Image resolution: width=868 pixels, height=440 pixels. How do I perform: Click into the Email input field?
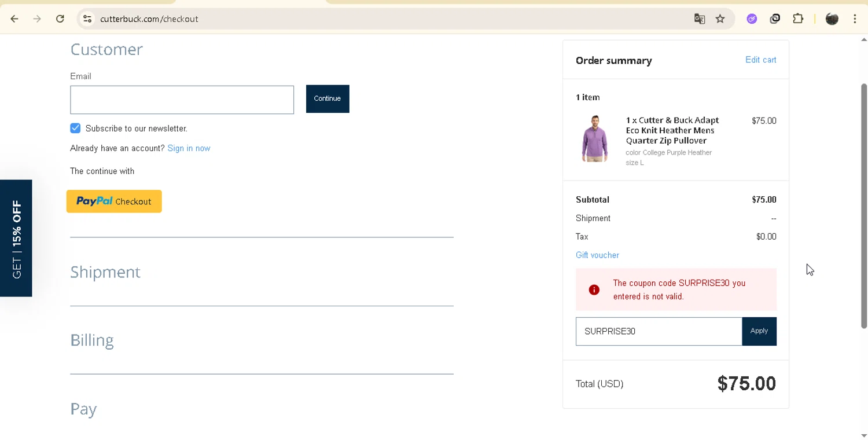[x=182, y=100]
